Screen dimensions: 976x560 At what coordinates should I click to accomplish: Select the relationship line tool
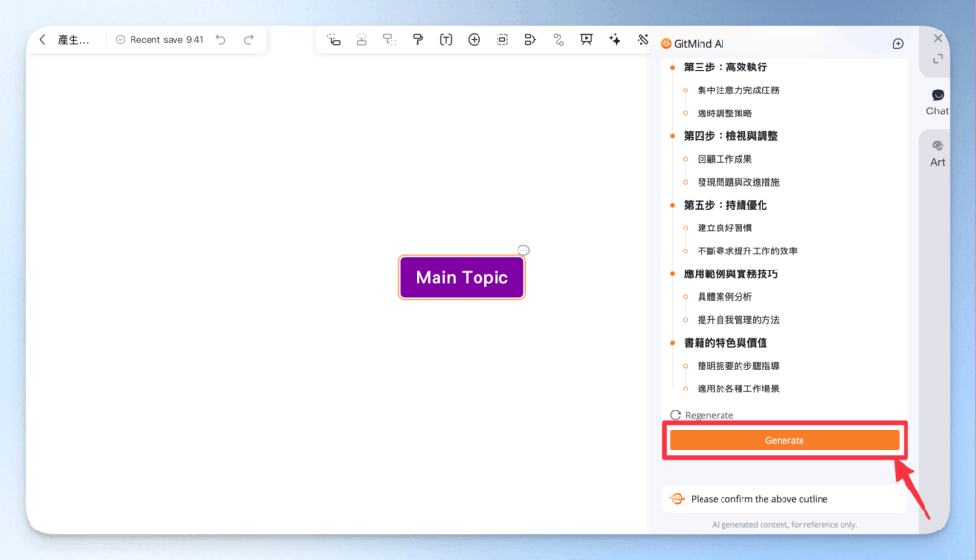coord(559,40)
